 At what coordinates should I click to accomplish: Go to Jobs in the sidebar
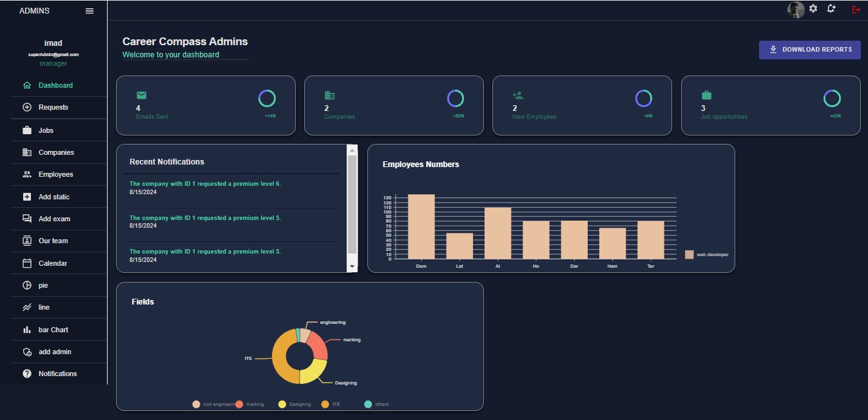coord(46,130)
